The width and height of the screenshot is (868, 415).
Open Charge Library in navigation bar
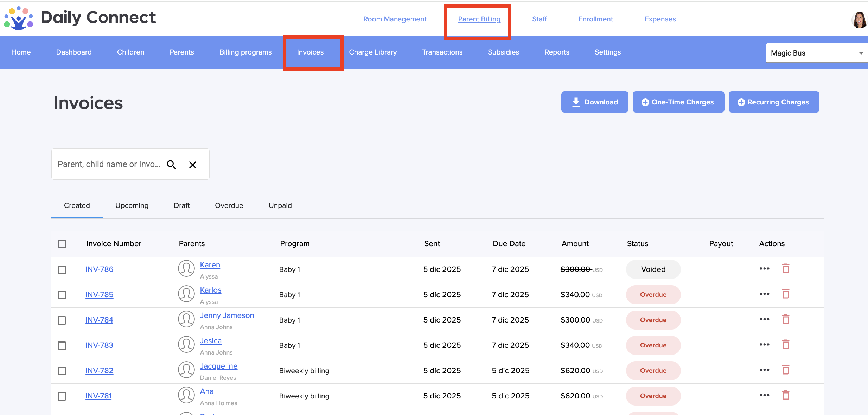click(x=373, y=52)
